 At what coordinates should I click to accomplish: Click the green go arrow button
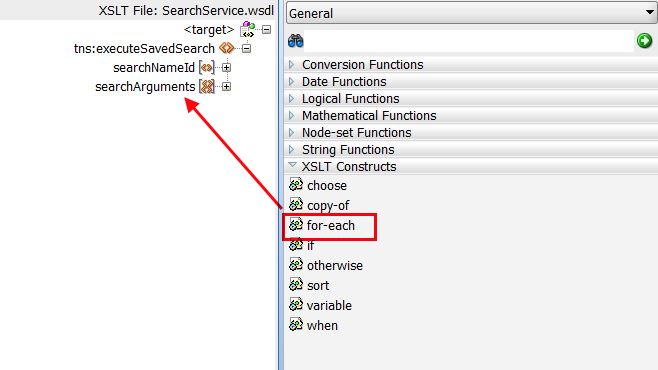644,41
